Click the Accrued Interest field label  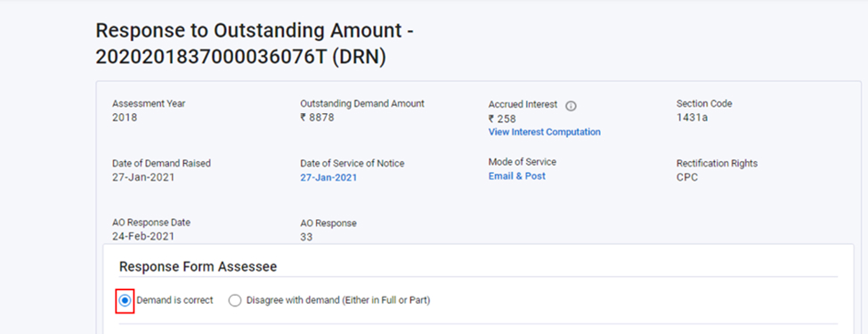pos(523,104)
